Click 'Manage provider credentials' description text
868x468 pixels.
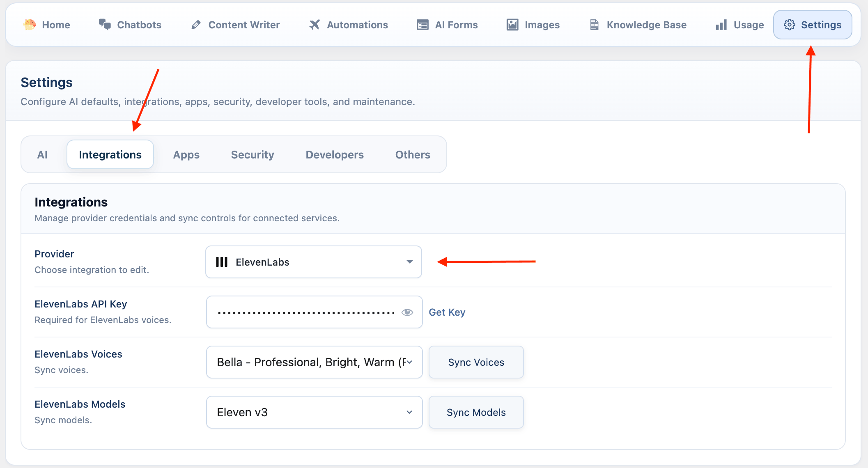coord(187,218)
